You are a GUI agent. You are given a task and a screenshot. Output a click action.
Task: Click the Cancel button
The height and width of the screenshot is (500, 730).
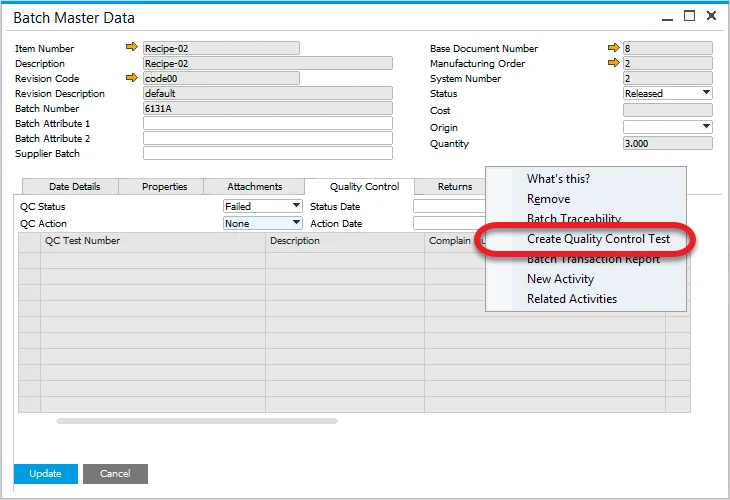[115, 474]
